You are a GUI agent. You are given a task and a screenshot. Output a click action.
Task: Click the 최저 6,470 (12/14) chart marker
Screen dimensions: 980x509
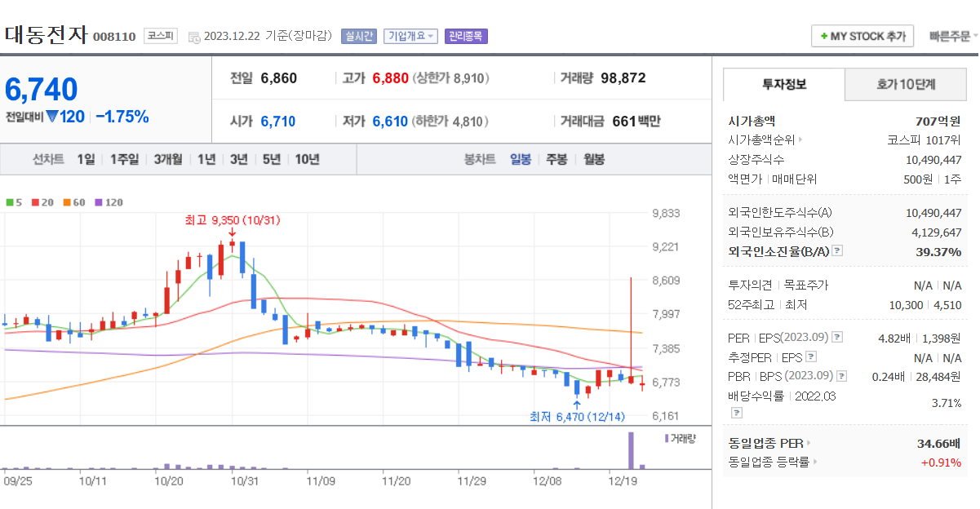click(x=577, y=417)
